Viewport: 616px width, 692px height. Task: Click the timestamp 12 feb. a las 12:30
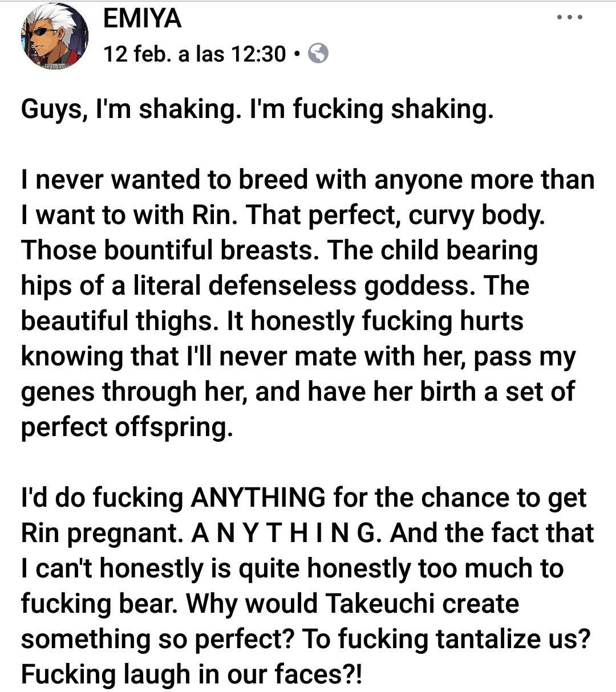(x=194, y=54)
